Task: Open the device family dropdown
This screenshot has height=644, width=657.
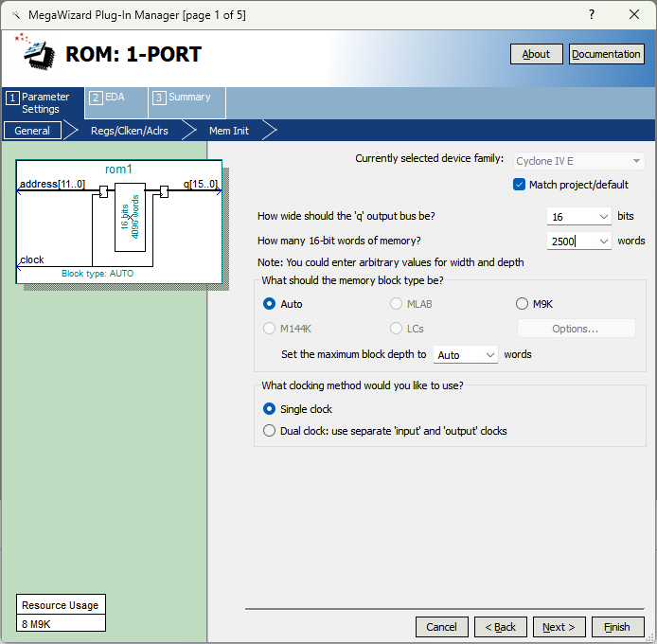Action: [x=578, y=161]
